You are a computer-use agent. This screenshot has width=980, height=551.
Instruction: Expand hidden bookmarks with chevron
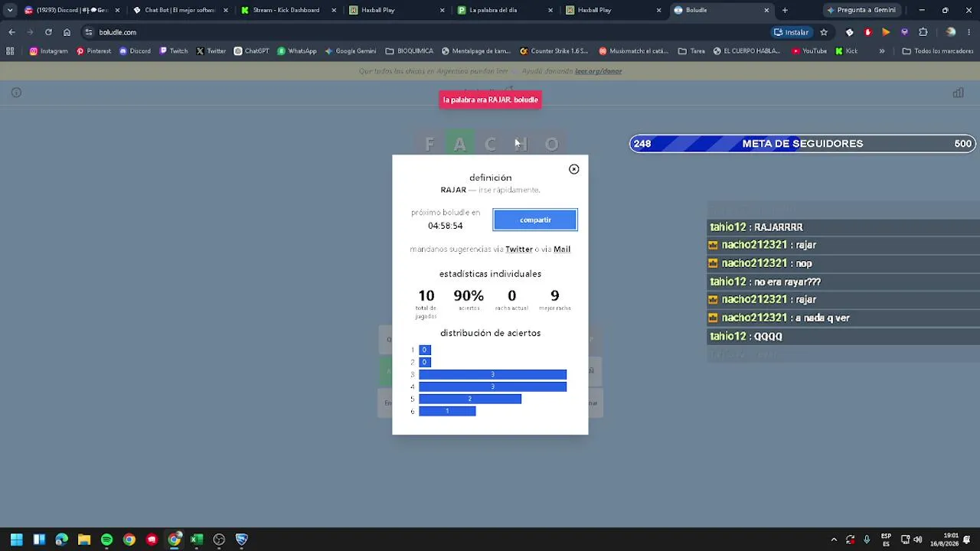coord(881,51)
